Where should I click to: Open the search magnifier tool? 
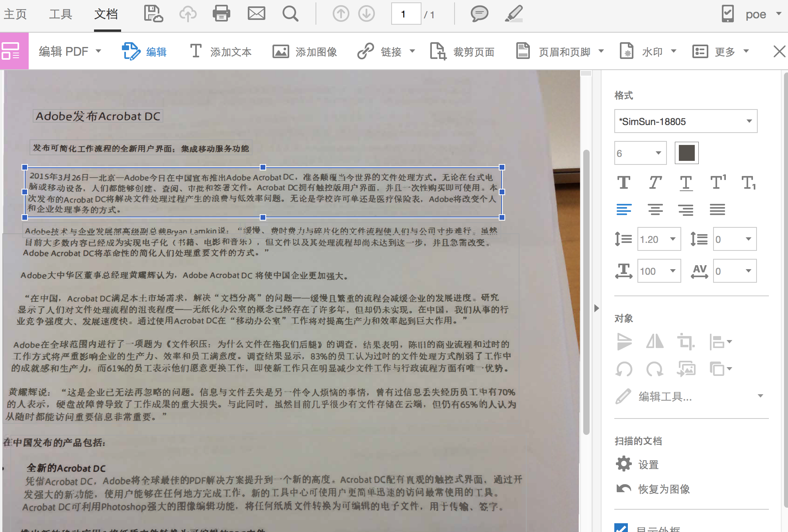(x=290, y=14)
